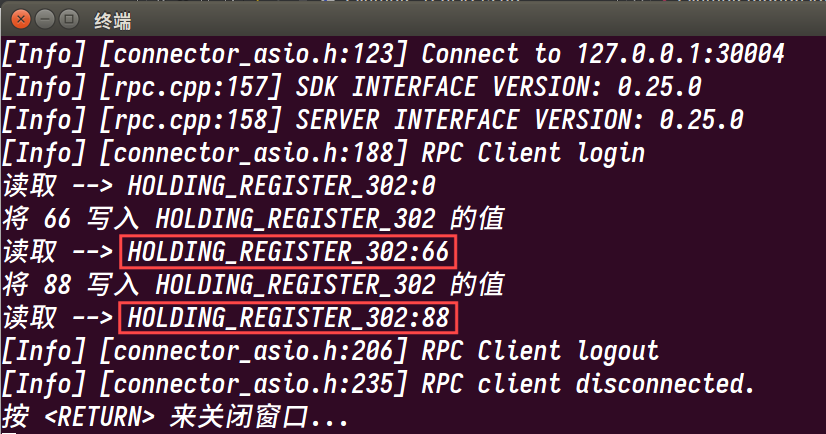
Task: Click the Connect to 127.0.0.1:30004 line
Action: click(x=394, y=54)
